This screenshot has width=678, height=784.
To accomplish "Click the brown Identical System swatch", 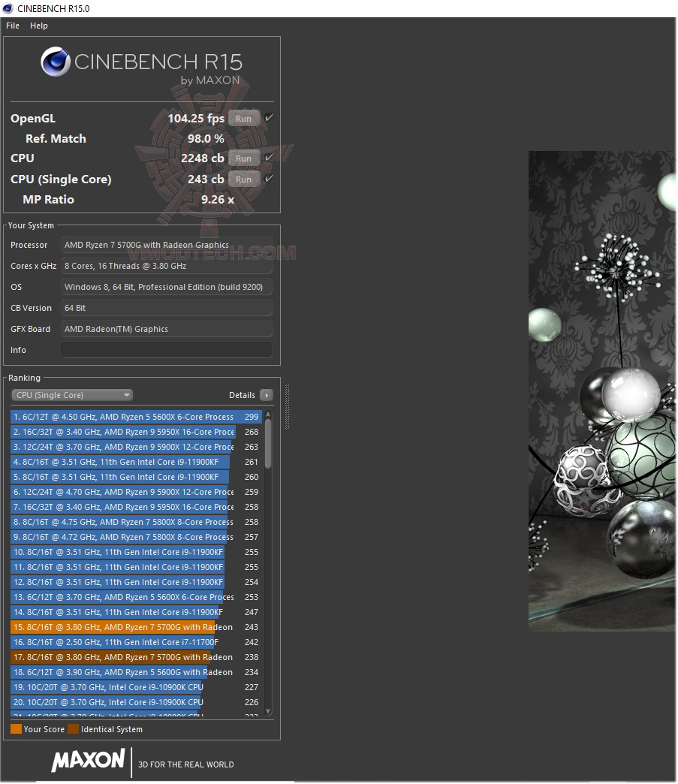I will pos(74,729).
